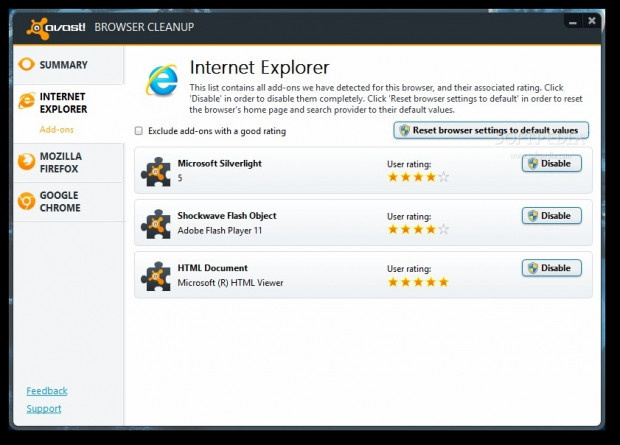Click the avast! logo in title bar

56,28
